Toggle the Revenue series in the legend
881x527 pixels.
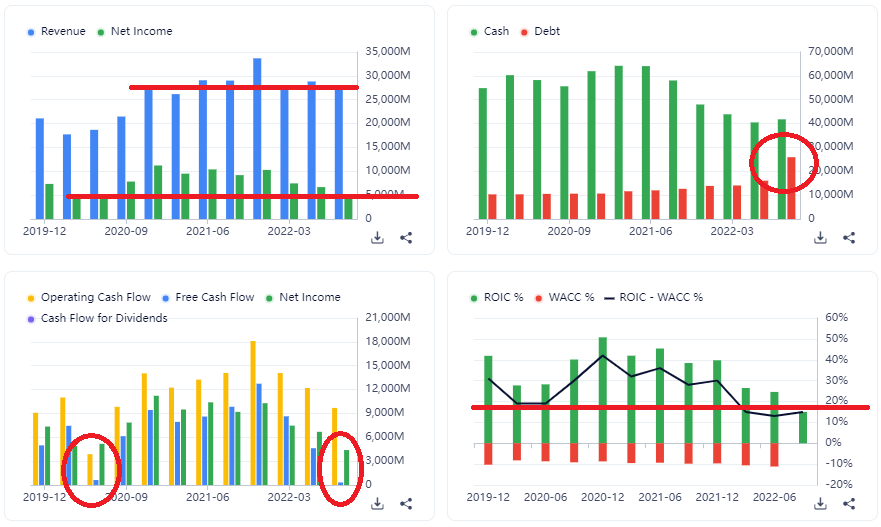62,31
